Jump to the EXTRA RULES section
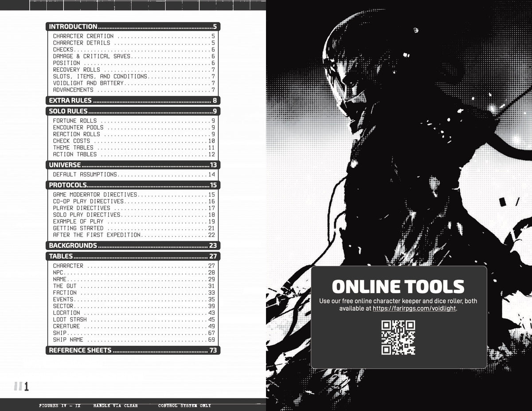Viewport: 532px width, 411px height. 133,101
